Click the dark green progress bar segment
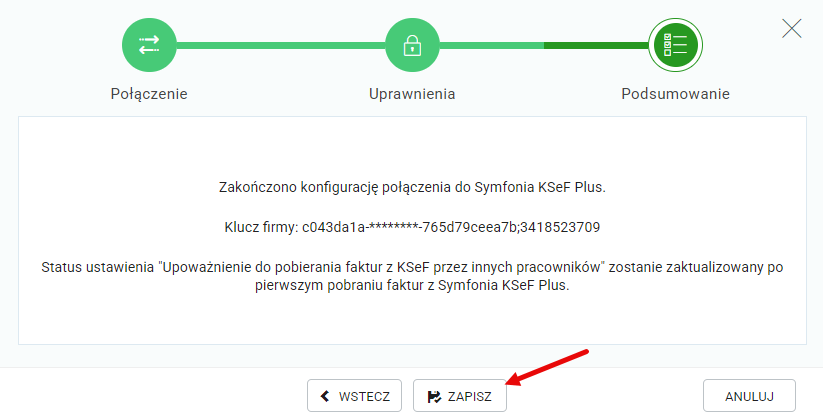This screenshot has width=823, height=418. coord(595,45)
